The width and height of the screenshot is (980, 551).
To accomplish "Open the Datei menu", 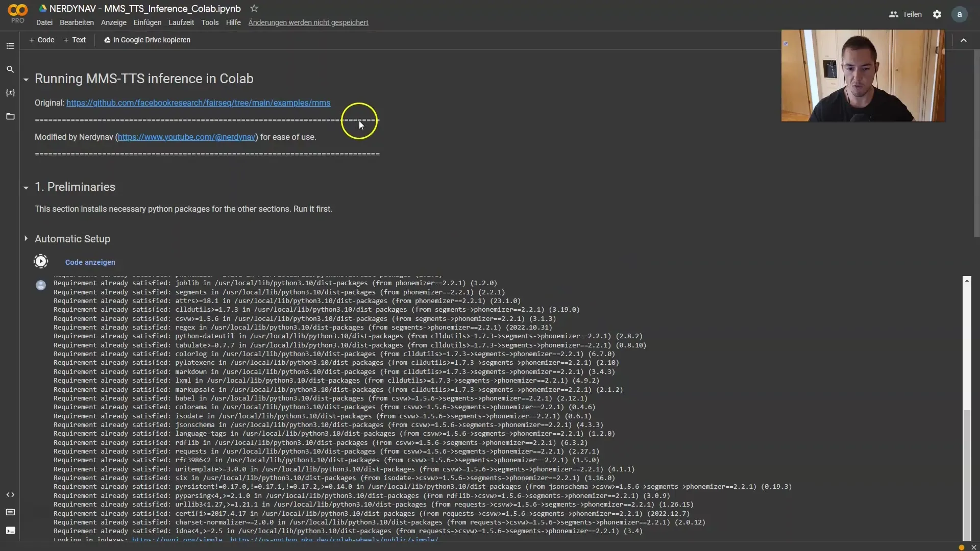I will [x=44, y=22].
